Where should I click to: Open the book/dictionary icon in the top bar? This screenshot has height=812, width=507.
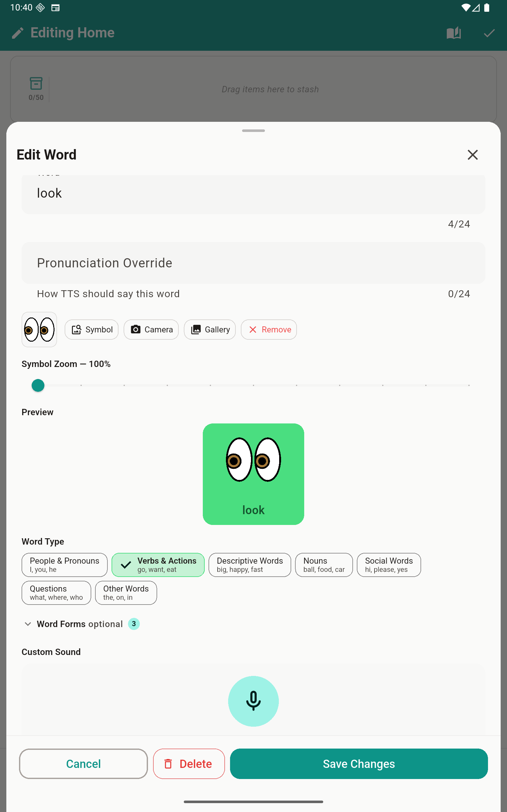453,33
